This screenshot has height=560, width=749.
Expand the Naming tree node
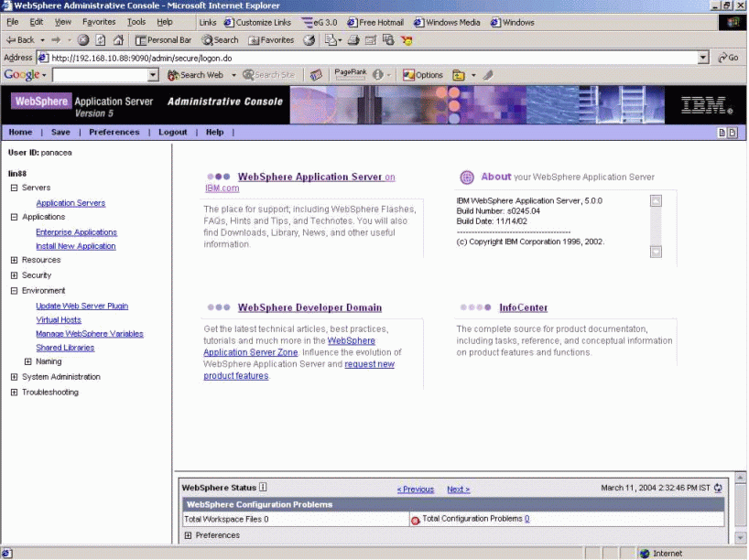tap(28, 361)
